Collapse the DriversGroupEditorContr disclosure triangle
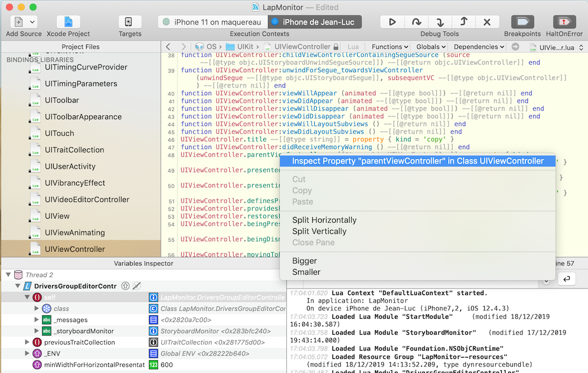The height and width of the screenshot is (373, 588). click(18, 286)
